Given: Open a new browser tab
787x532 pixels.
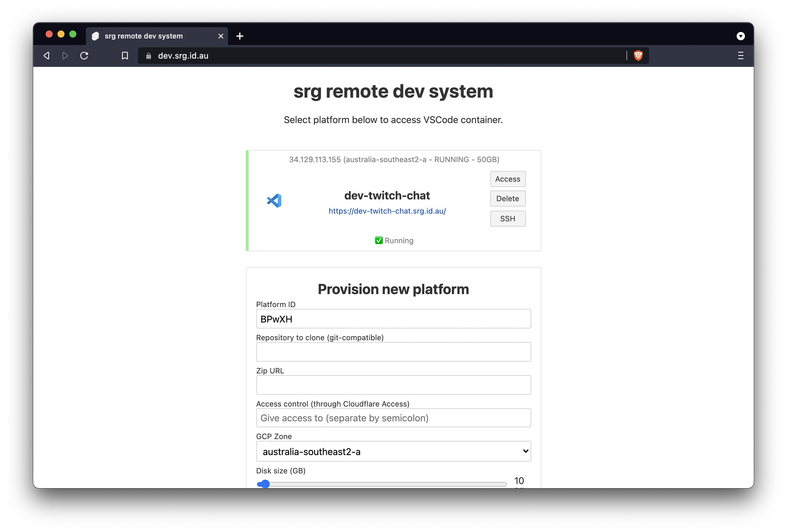Looking at the screenshot, I should click(x=240, y=36).
